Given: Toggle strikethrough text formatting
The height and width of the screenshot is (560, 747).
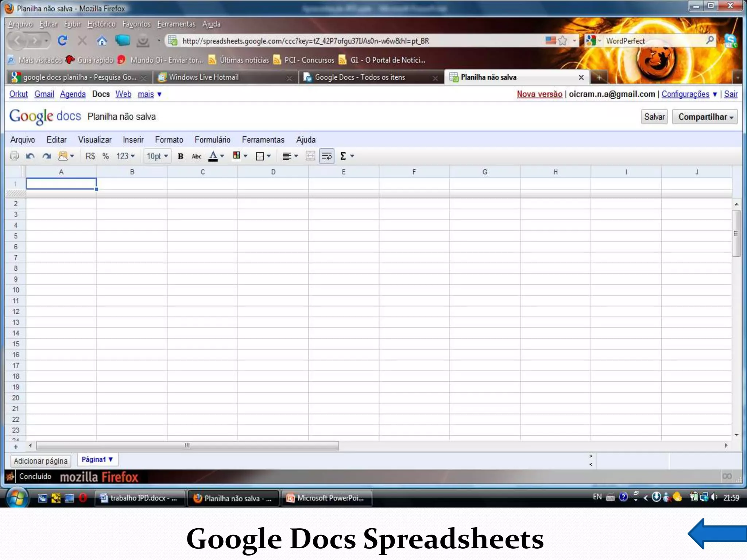Looking at the screenshot, I should [x=196, y=156].
